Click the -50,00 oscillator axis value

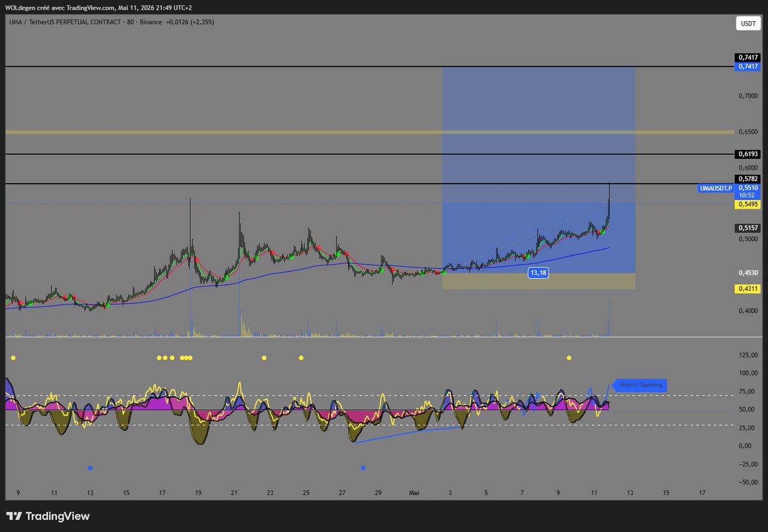pyautogui.click(x=748, y=482)
